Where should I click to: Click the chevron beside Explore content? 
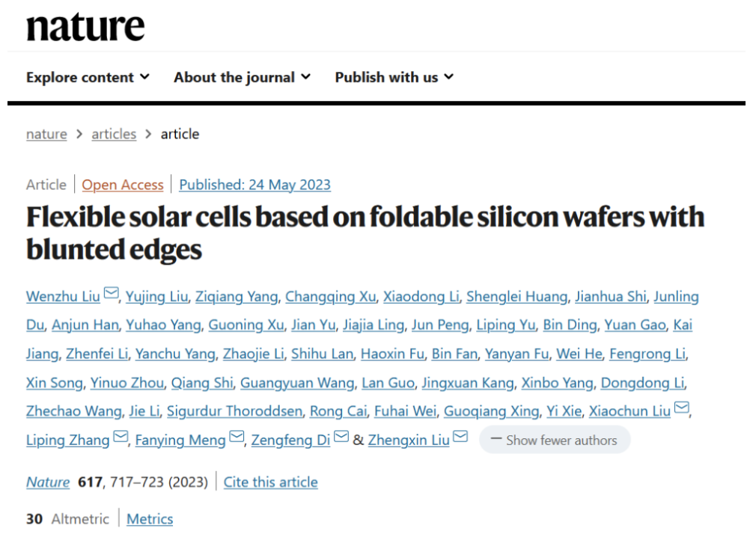click(144, 76)
